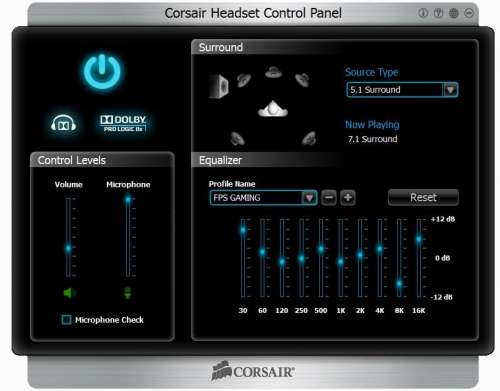This screenshot has width=500, height=391.
Task: Click the '-12 dB' scale label
Action: 441,297
